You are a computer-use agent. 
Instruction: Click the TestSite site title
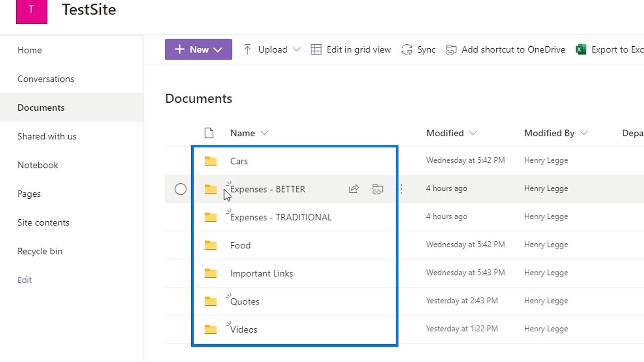(89, 10)
